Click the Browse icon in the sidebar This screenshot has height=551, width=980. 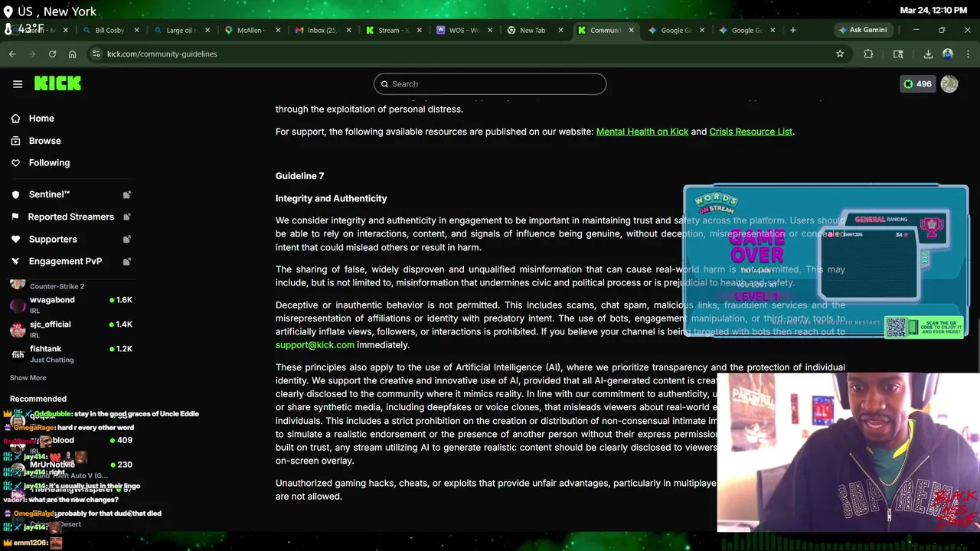[15, 141]
